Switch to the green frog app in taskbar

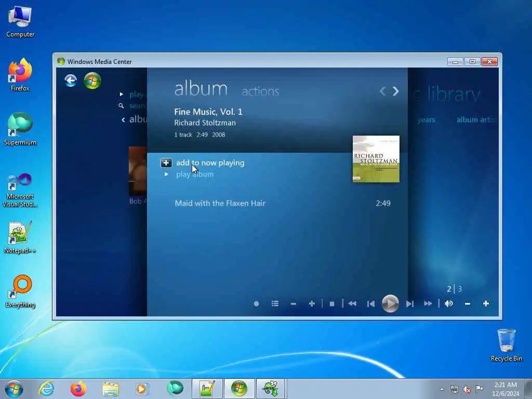(x=271, y=389)
